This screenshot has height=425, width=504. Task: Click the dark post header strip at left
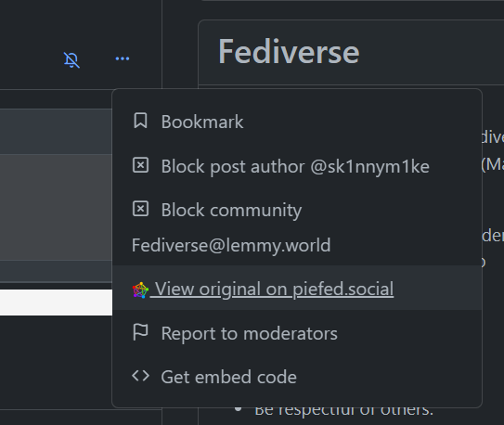pos(56,132)
